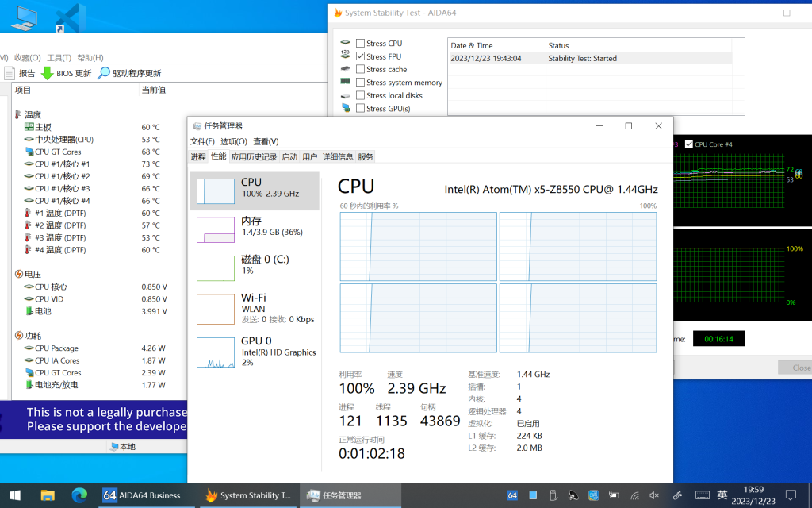The image size is (812, 508).
Task: Switch to the 用户 tab
Action: pyautogui.click(x=310, y=156)
